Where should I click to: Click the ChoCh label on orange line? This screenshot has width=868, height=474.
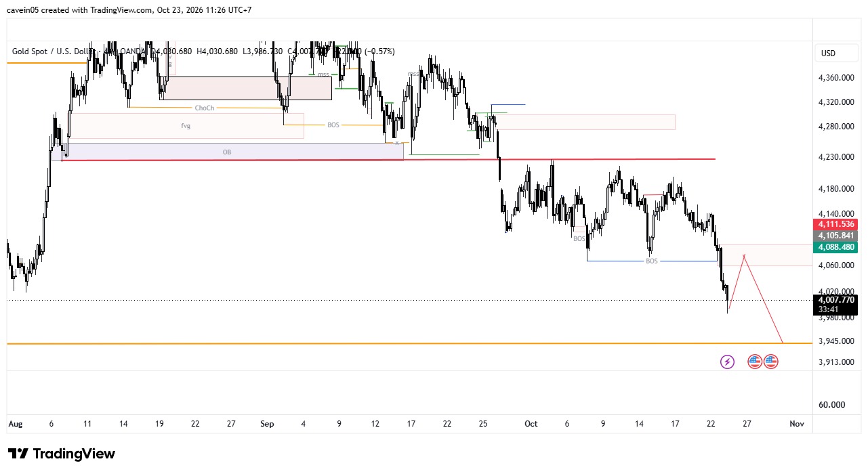point(204,108)
